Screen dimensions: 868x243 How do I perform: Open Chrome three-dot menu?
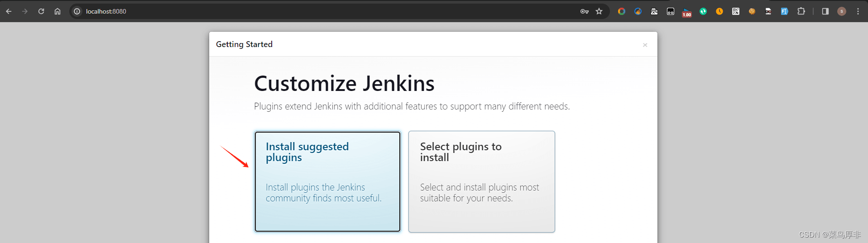point(858,11)
